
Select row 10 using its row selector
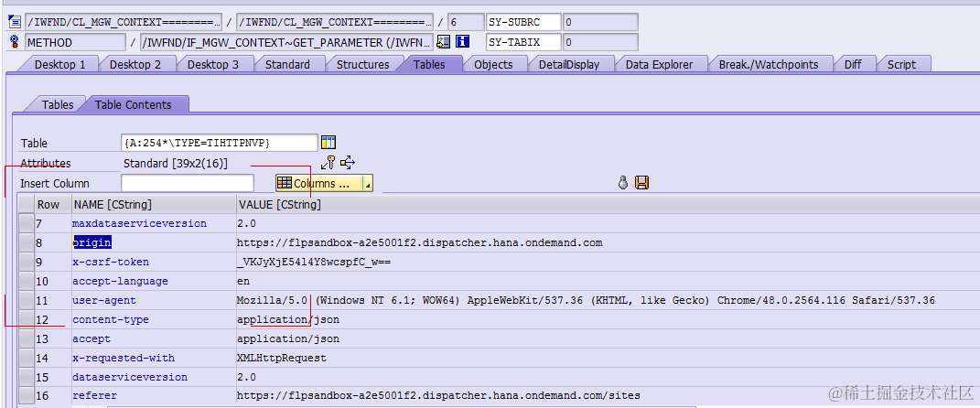[26, 281]
